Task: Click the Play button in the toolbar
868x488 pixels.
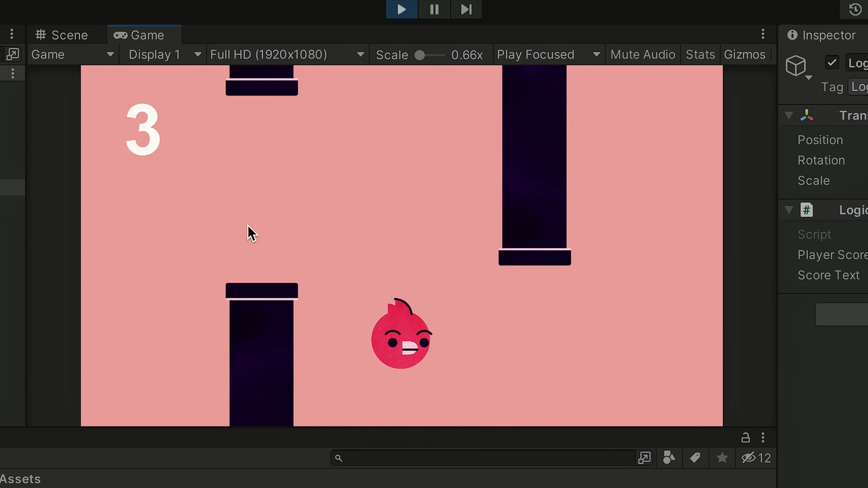Action: (401, 9)
